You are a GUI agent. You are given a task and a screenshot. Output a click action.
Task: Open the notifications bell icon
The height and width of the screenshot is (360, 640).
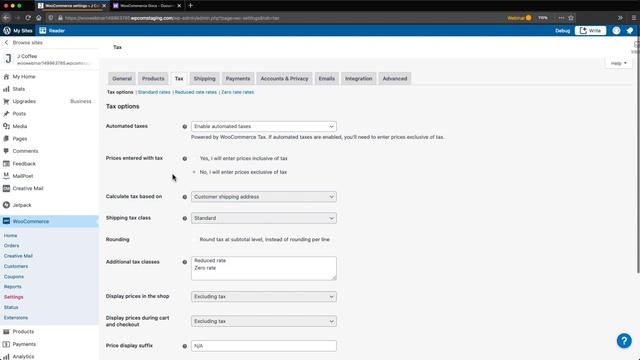[630, 31]
